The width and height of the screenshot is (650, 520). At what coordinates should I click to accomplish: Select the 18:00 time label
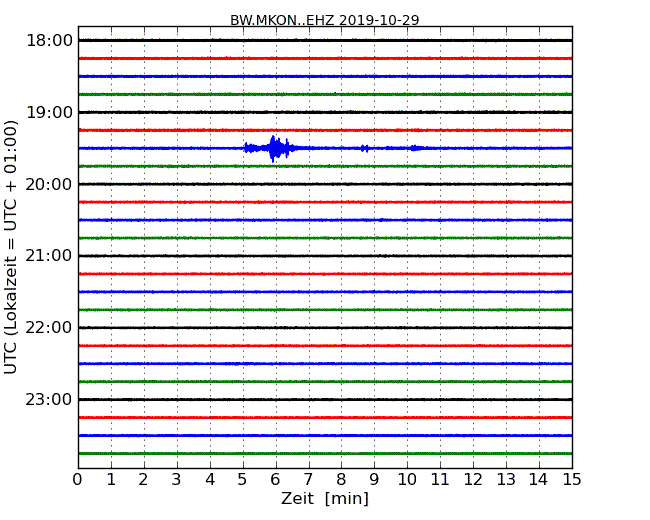click(49, 41)
